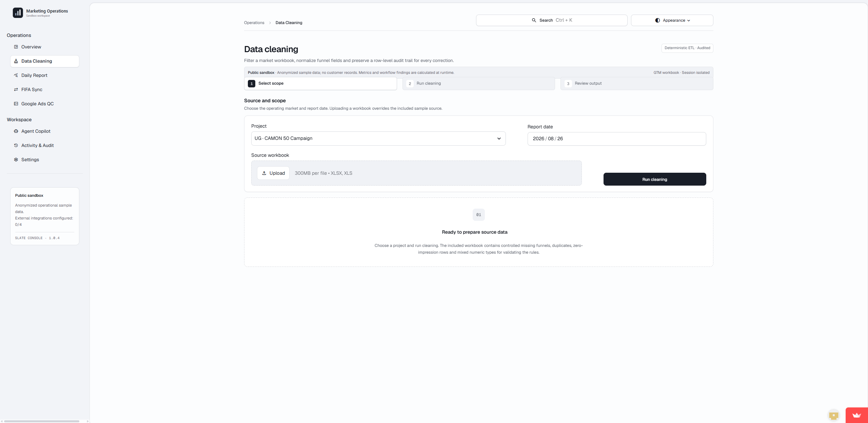Click the Upload workbook button
This screenshot has width=868, height=423.
point(273,173)
